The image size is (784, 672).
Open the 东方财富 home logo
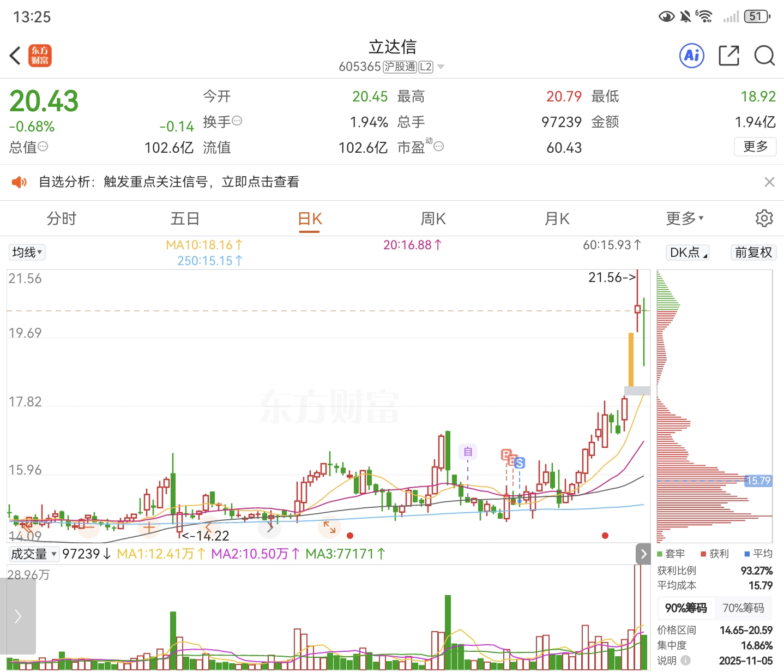[40, 56]
